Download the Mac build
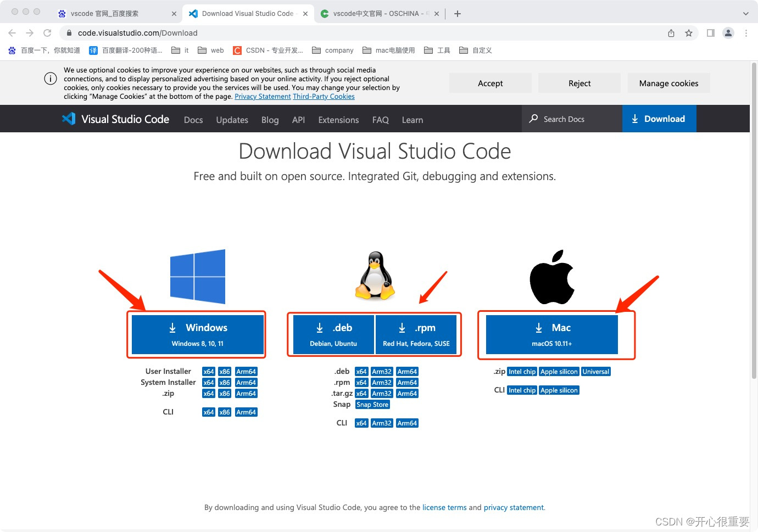758x532 pixels. click(552, 334)
